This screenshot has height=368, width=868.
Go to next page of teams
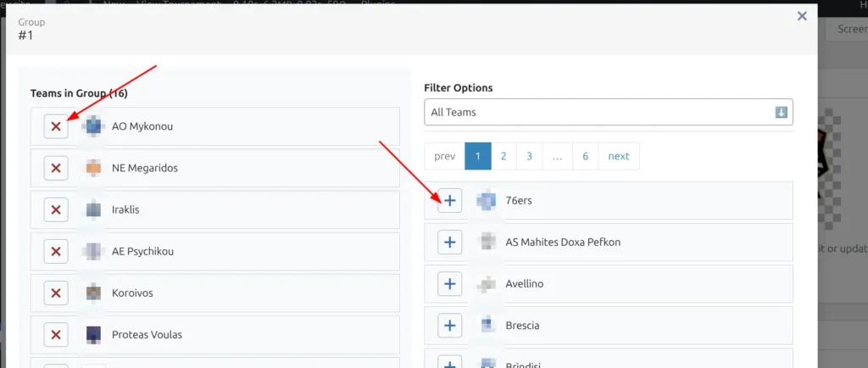pyautogui.click(x=619, y=156)
